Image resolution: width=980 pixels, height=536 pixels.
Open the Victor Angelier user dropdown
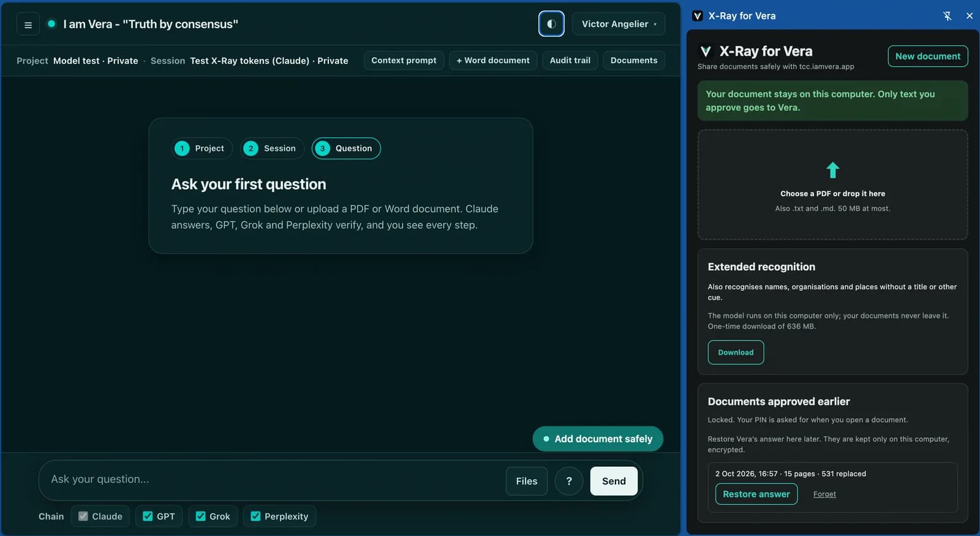[619, 24]
